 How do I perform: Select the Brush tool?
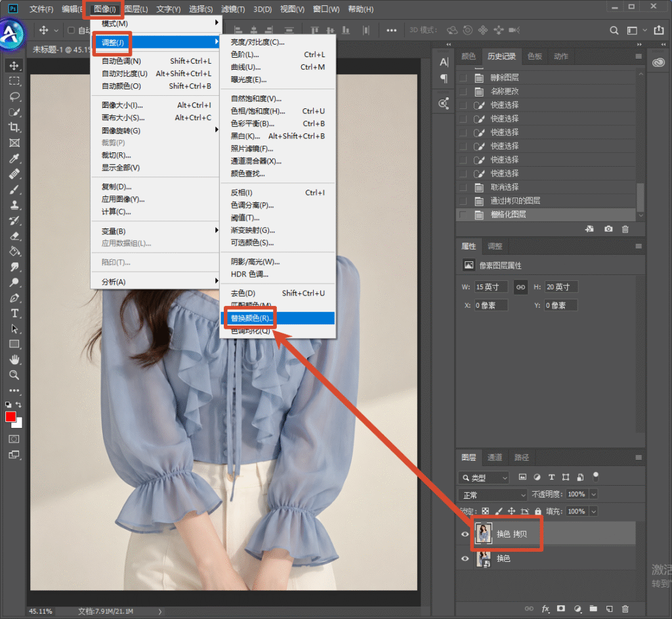click(14, 190)
